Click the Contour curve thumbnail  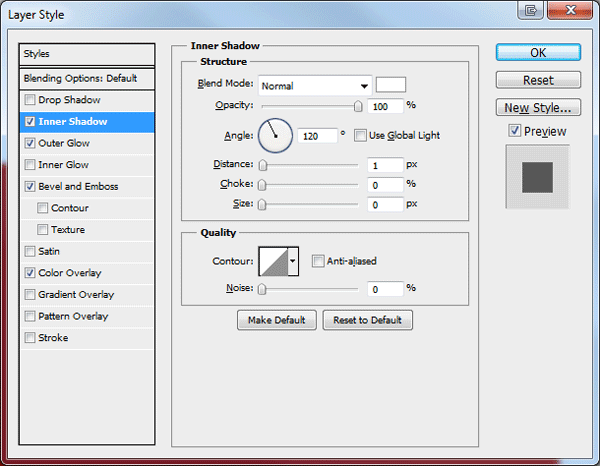click(274, 261)
